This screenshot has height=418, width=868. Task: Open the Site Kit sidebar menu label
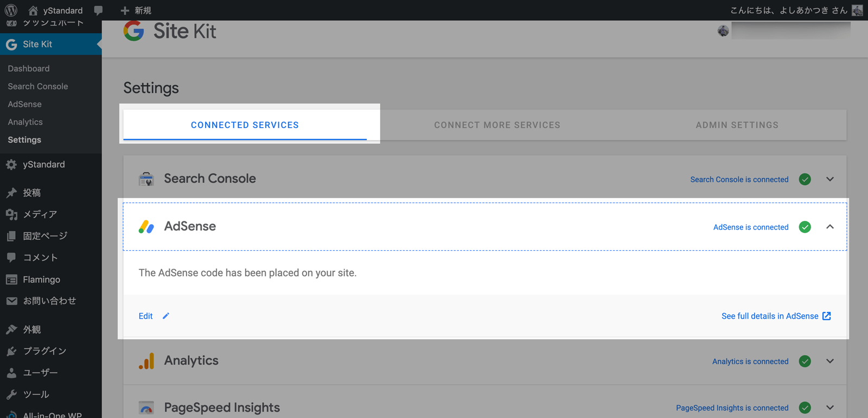point(37,45)
